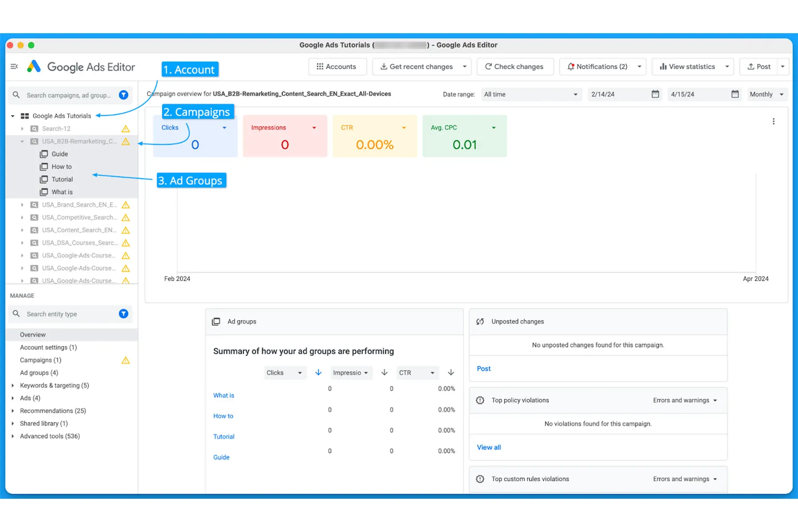798x532 pixels.
Task: Open the Accounts manager
Action: click(x=337, y=66)
